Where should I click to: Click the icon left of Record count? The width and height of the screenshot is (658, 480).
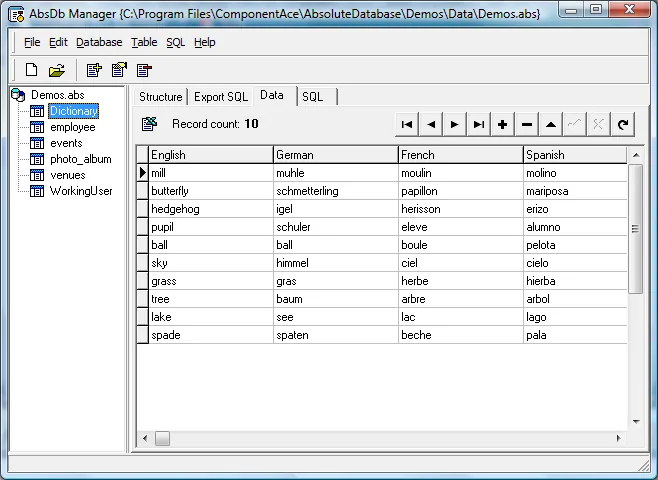point(149,124)
